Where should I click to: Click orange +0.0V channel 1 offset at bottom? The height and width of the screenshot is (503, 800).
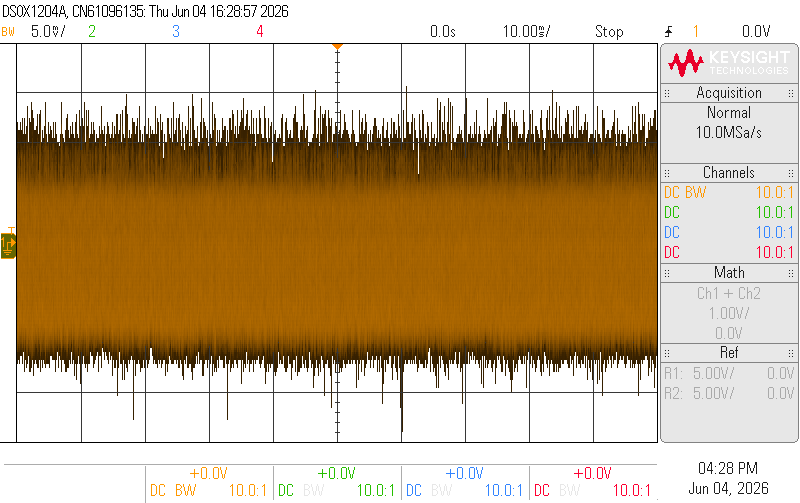(208, 473)
